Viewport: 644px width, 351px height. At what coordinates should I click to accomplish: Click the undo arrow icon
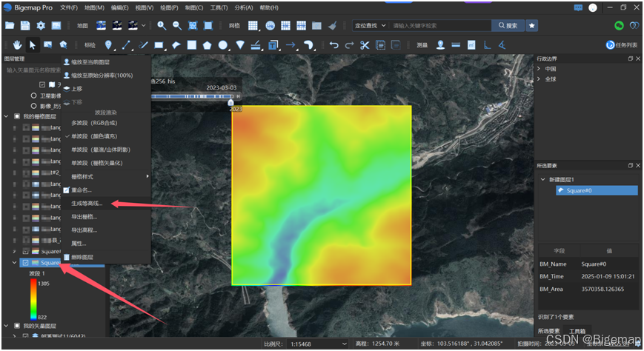pos(334,44)
